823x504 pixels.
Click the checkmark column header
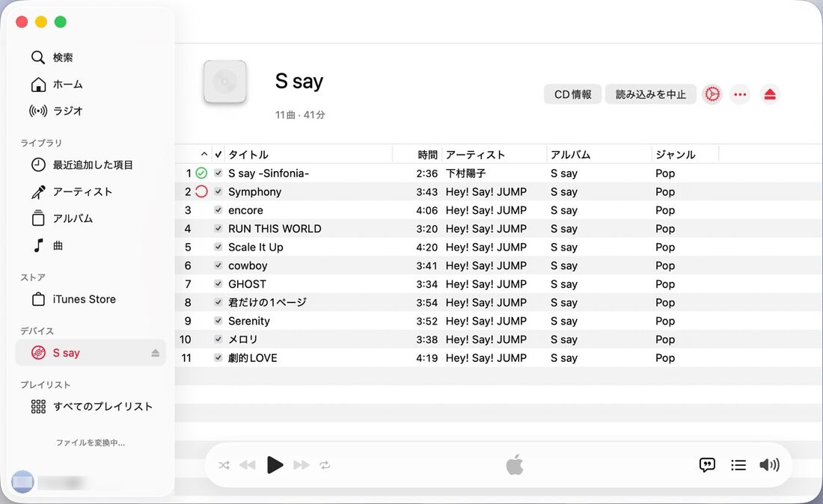218,155
